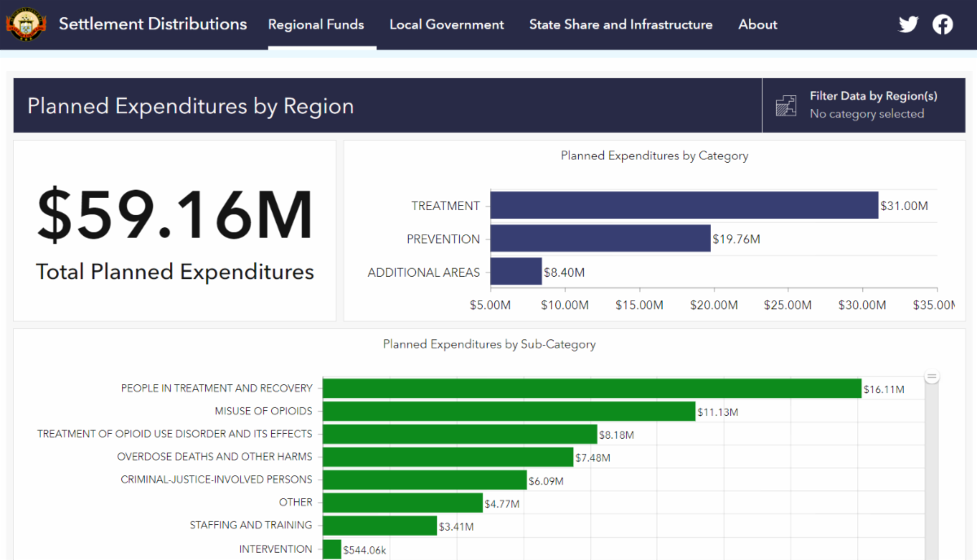Open the Facebook social media icon
Image resolution: width=977 pixels, height=560 pixels.
(943, 24)
